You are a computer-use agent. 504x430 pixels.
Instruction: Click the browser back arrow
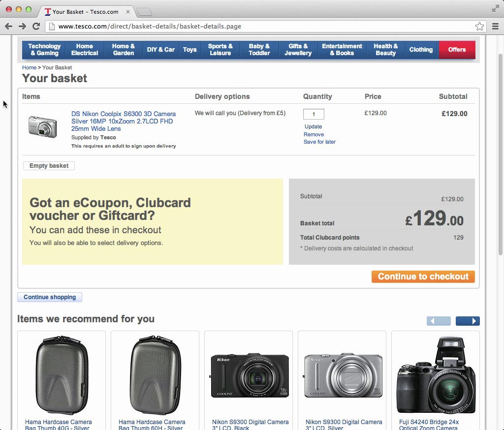8,27
